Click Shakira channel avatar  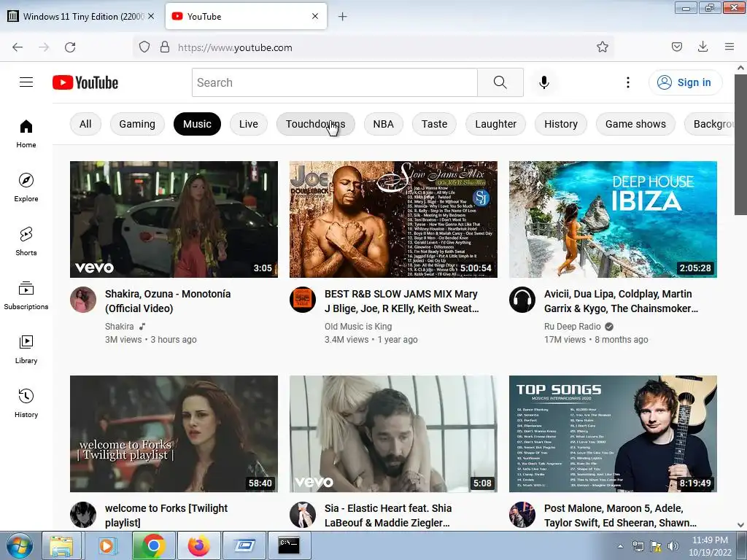pos(83,300)
